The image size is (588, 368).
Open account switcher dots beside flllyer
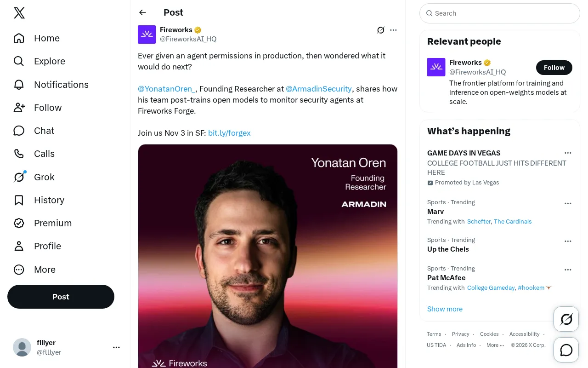[116, 347]
